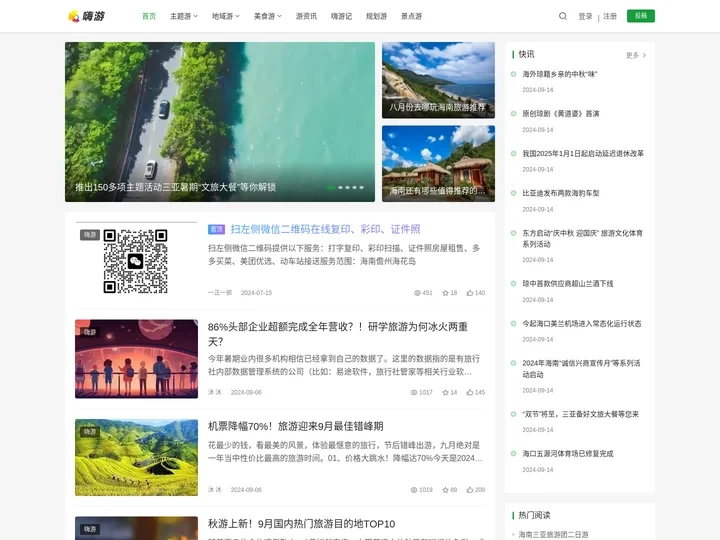Open news 琼中首款供应商超山兰酒下线
The image size is (720, 540).
click(x=568, y=284)
